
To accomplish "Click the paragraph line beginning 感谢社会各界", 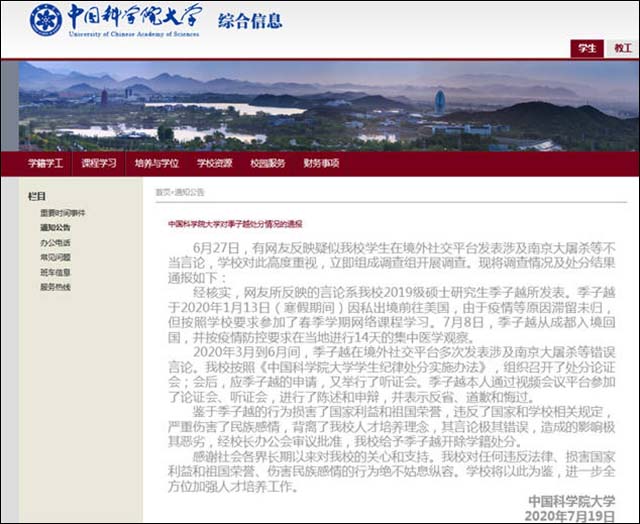I will pyautogui.click(x=404, y=456).
